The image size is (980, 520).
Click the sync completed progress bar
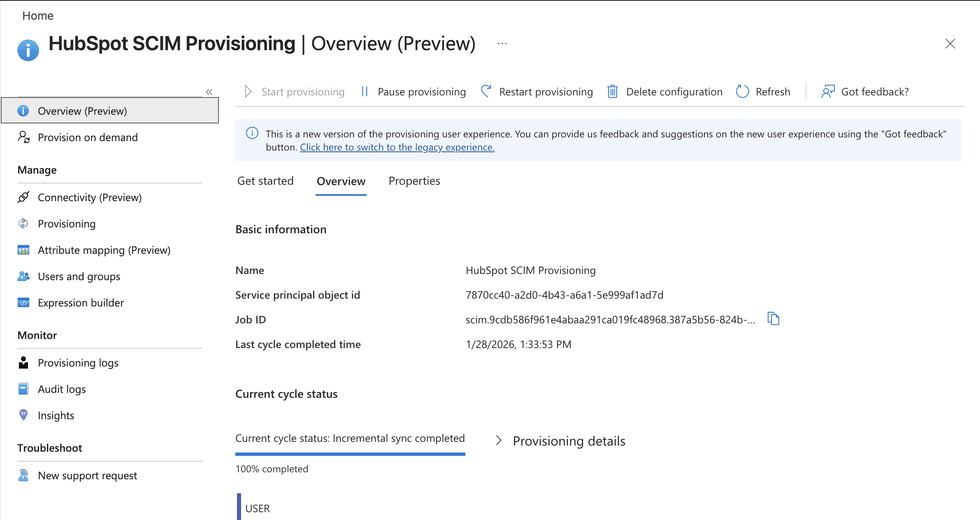click(350, 454)
